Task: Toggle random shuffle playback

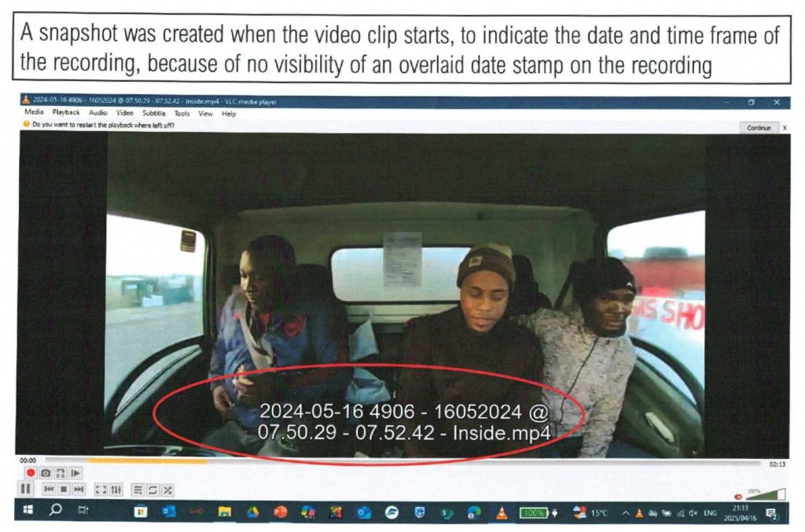Action: 167,490
